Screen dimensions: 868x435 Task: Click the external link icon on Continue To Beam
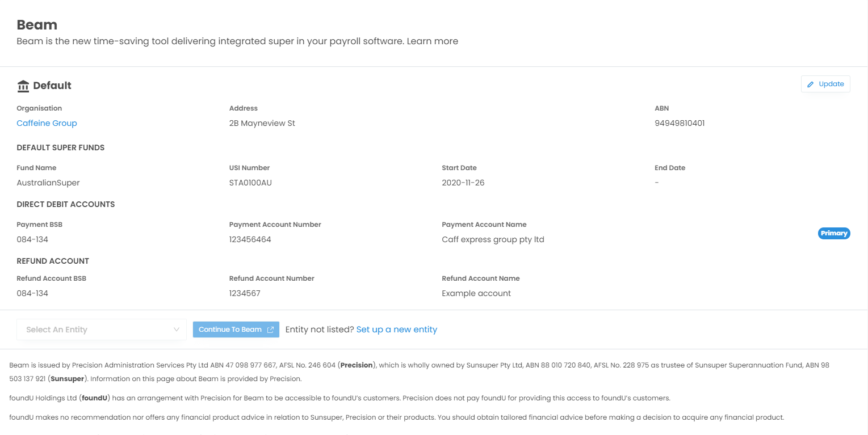(x=271, y=330)
